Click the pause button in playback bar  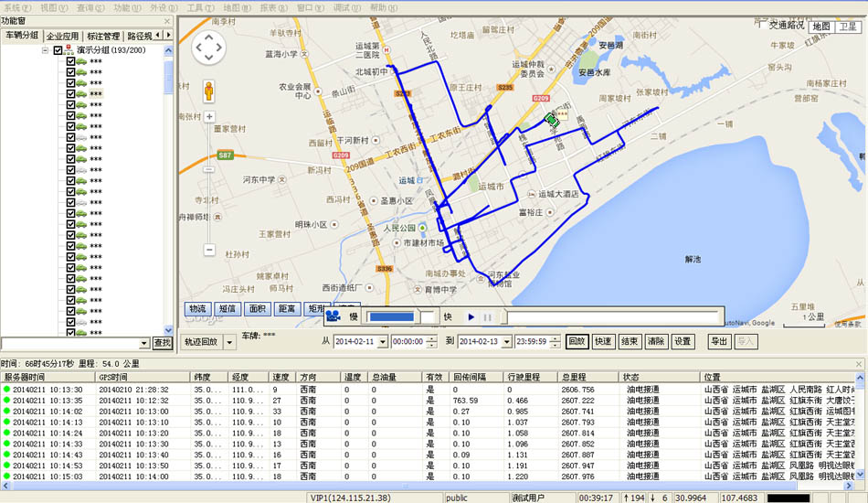pyautogui.click(x=487, y=317)
